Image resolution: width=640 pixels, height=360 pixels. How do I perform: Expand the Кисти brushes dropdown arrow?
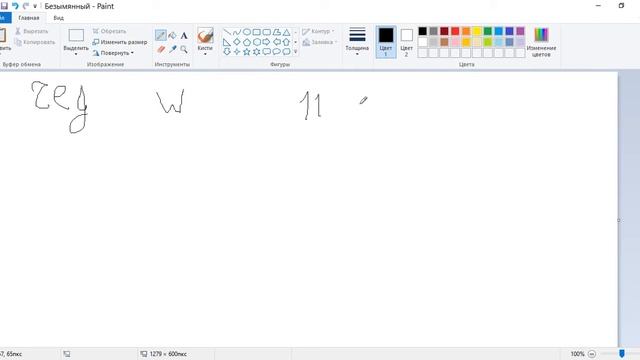point(205,53)
